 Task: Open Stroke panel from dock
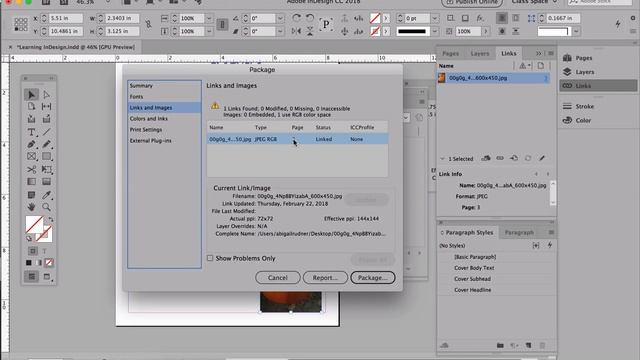584,106
